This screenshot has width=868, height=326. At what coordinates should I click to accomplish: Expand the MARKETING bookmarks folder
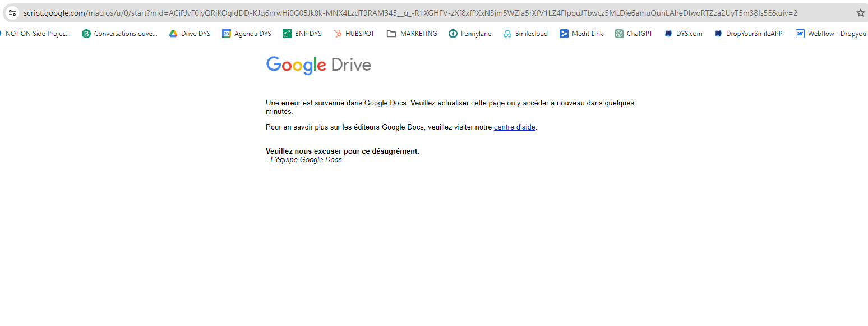(x=412, y=34)
